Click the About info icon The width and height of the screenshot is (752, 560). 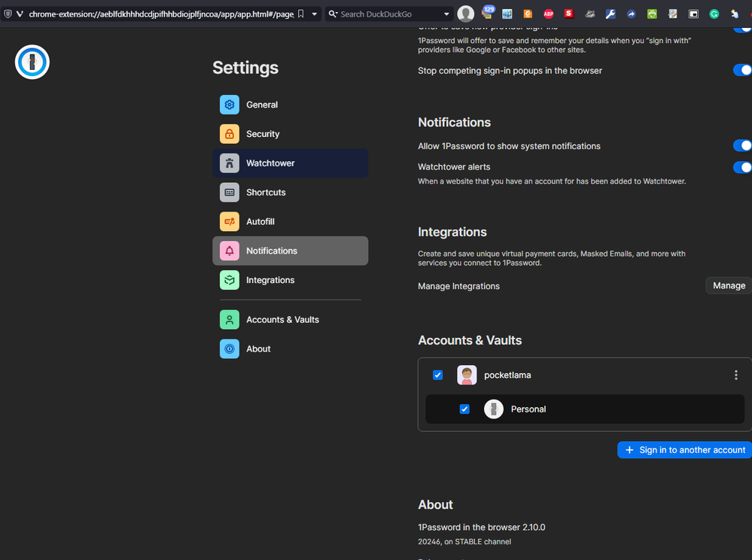click(230, 349)
